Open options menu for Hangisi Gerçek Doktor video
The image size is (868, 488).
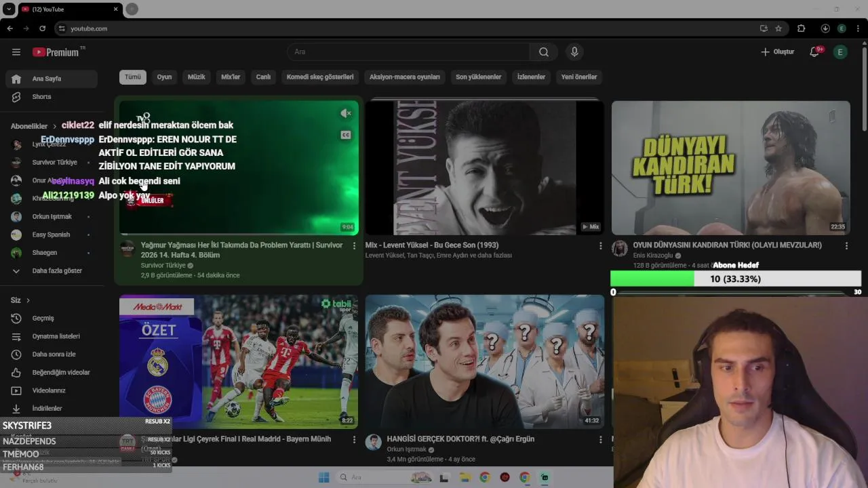[x=600, y=440]
